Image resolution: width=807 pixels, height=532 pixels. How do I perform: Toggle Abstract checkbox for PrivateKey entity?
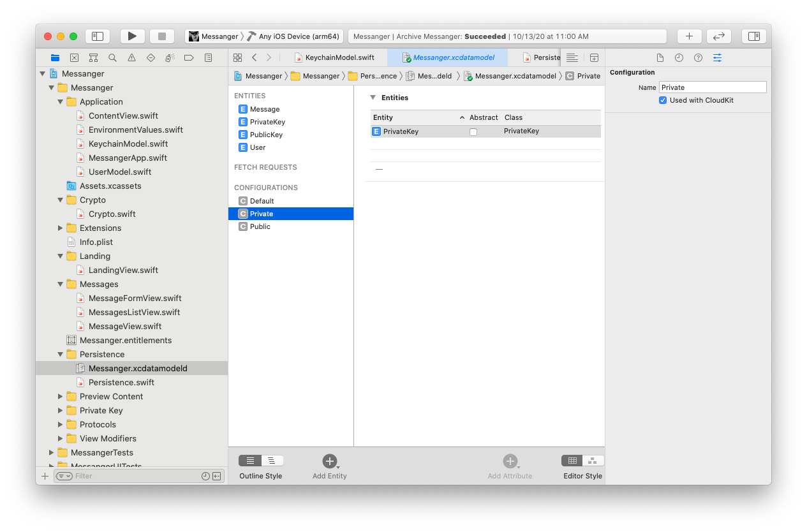pos(473,131)
